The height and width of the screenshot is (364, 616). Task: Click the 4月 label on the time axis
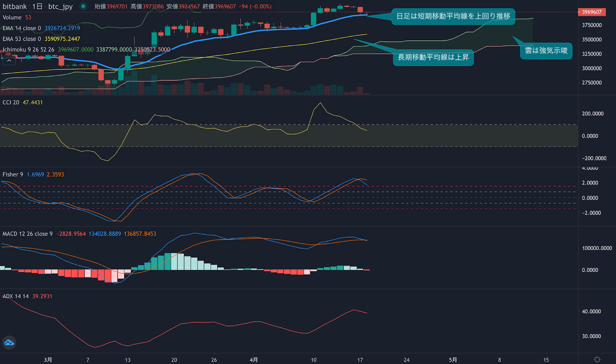click(254, 359)
